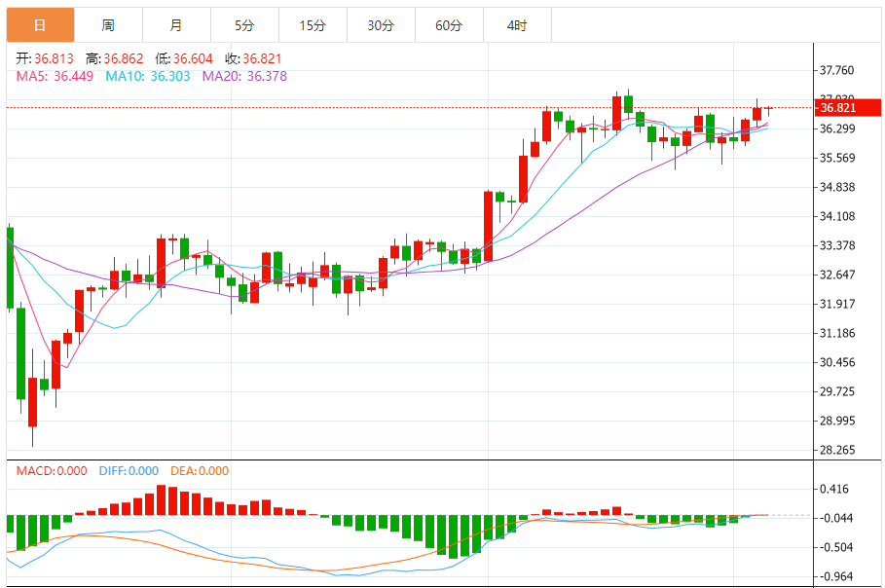Image resolution: width=885 pixels, height=588 pixels.
Task: Open the 60分 timeframe tab
Action: (x=449, y=25)
